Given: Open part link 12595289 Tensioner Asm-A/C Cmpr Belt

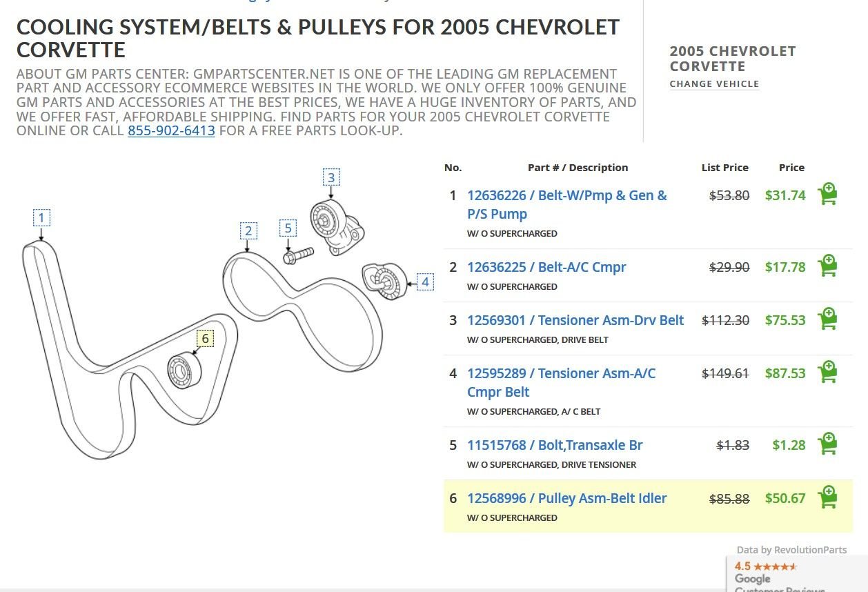Looking at the screenshot, I should pyautogui.click(x=561, y=382).
